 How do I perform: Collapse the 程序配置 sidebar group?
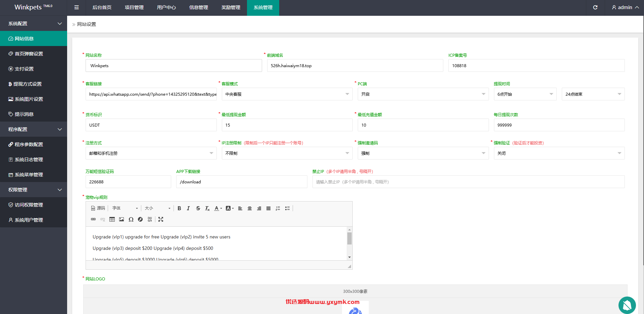34,129
